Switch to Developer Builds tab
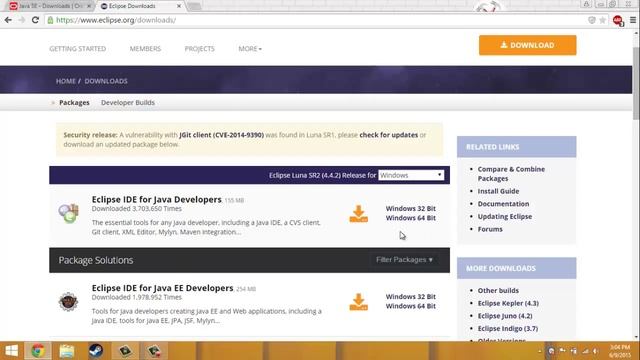This screenshot has width=640, height=360. 128,102
